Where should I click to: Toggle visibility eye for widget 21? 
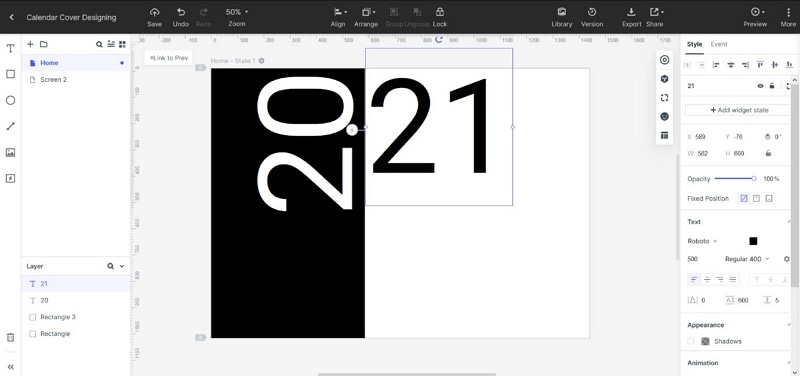pos(760,86)
